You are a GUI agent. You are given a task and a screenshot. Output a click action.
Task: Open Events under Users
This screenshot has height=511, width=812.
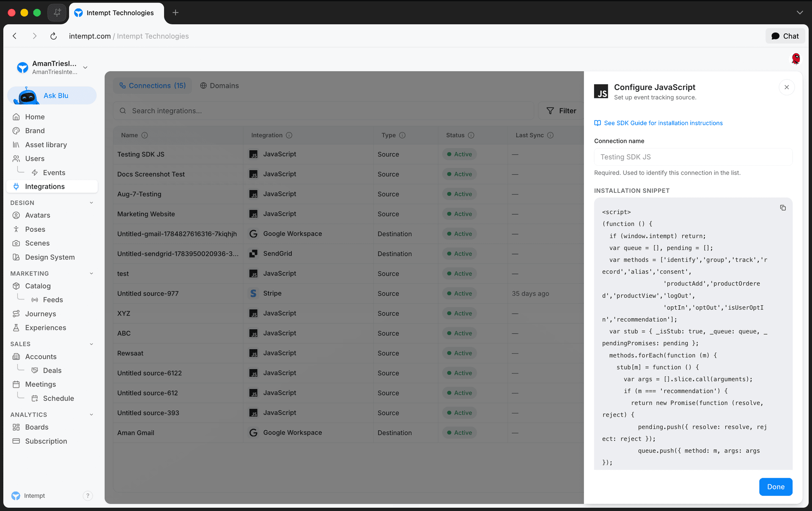coord(54,173)
